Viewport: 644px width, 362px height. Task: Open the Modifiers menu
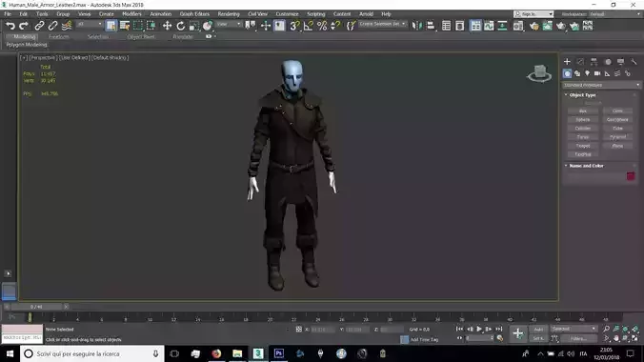(x=131, y=14)
